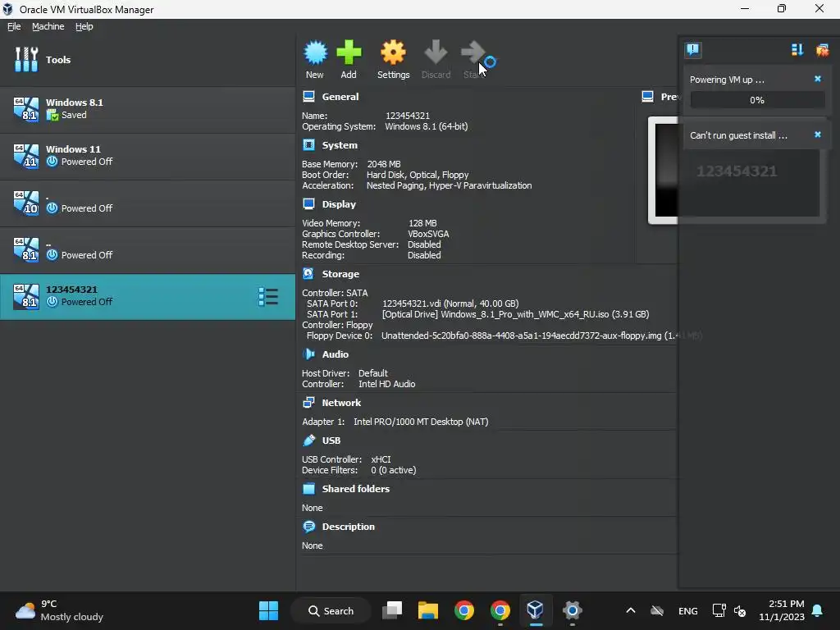The height and width of the screenshot is (630, 840).
Task: Click the Audio speaker icon
Action: (x=308, y=354)
